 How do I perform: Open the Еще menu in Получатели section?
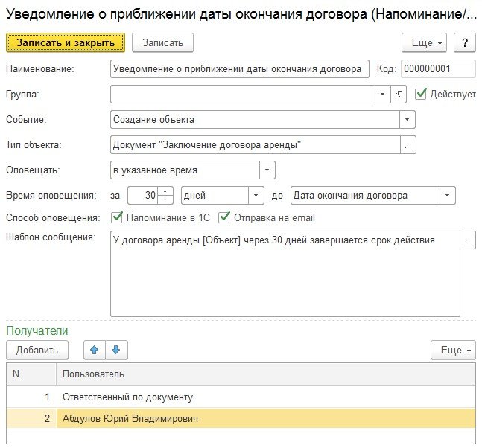point(453,350)
